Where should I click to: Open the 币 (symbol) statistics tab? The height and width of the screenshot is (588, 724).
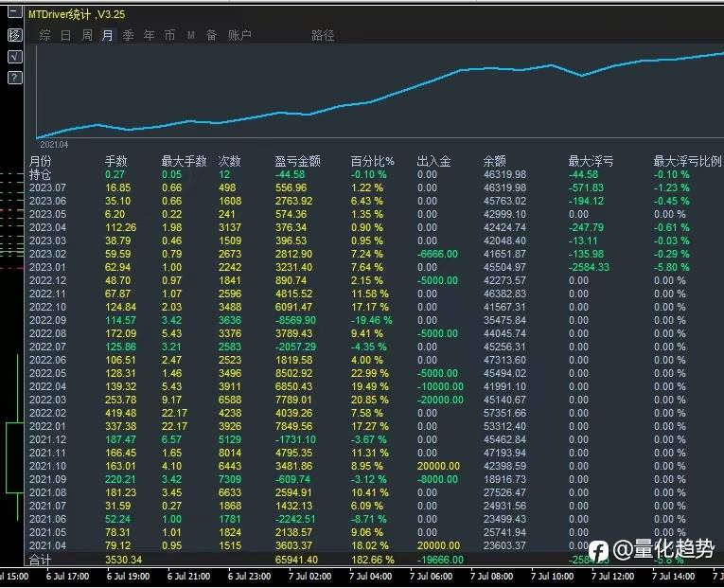169,36
